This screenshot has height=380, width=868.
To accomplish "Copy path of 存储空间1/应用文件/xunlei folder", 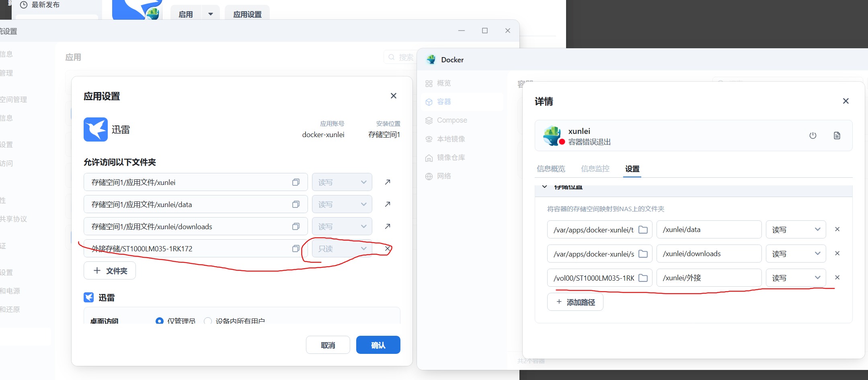I will click(x=296, y=182).
